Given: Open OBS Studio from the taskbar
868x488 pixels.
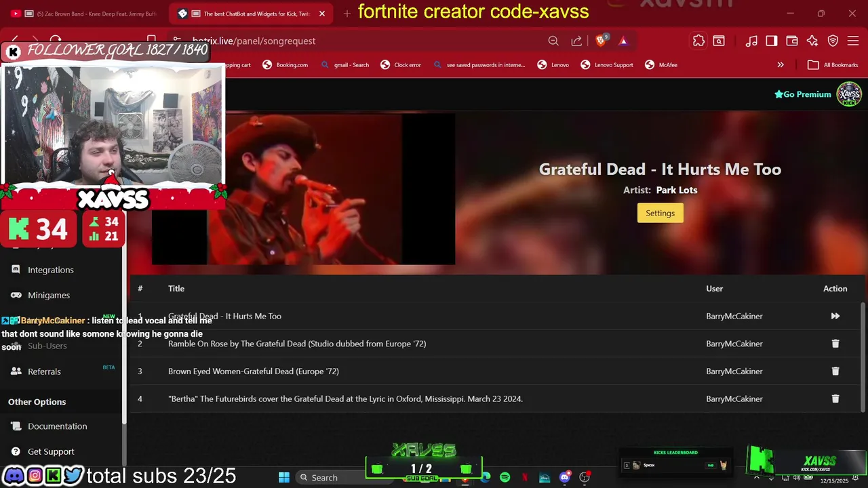Looking at the screenshot, I should pyautogui.click(x=584, y=477).
